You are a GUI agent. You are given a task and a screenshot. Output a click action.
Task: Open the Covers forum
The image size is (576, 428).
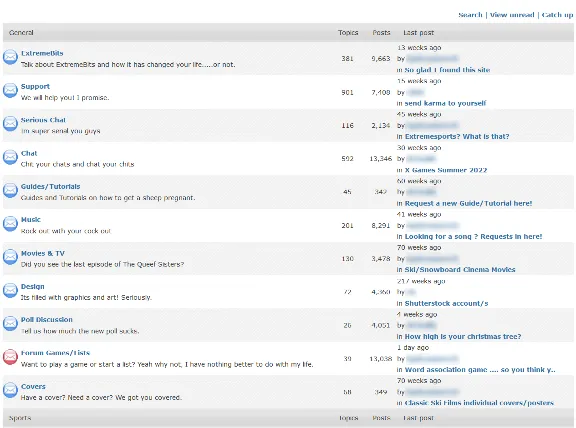33,386
